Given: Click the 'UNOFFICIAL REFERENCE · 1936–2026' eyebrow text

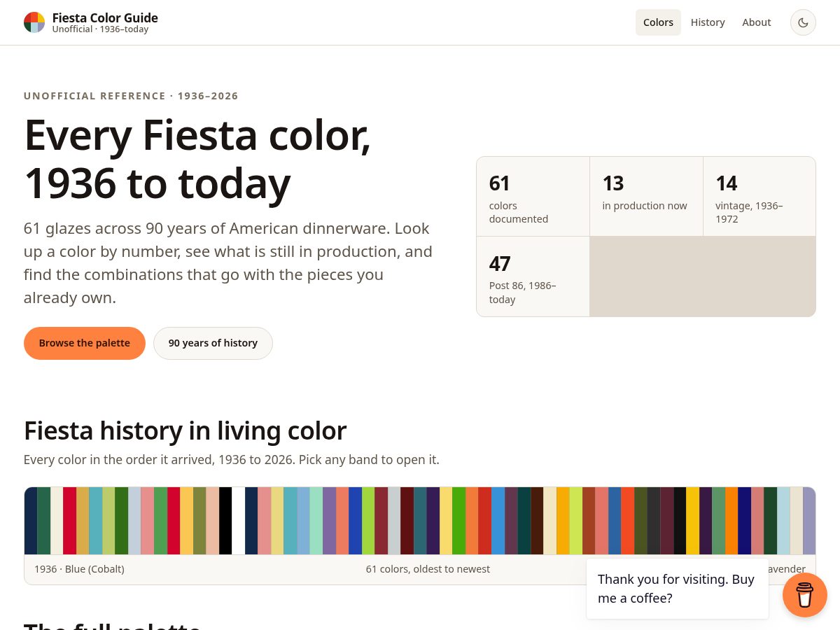Looking at the screenshot, I should click(x=131, y=96).
